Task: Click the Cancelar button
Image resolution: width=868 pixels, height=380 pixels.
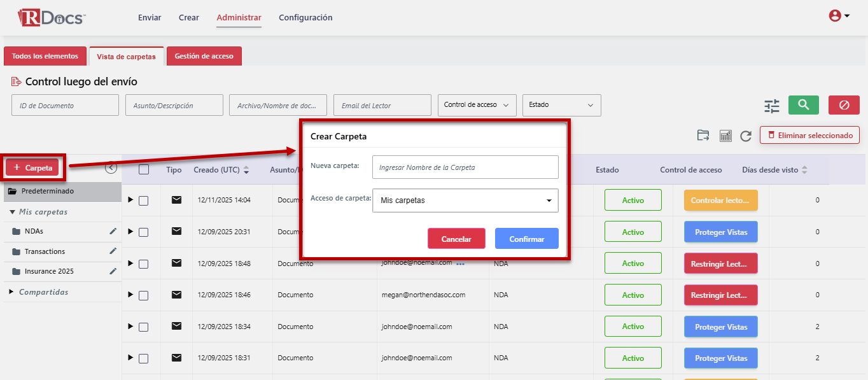Action: [456, 239]
